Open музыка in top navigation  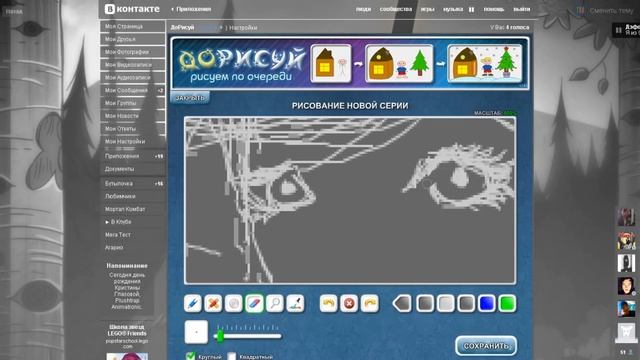(453, 9)
